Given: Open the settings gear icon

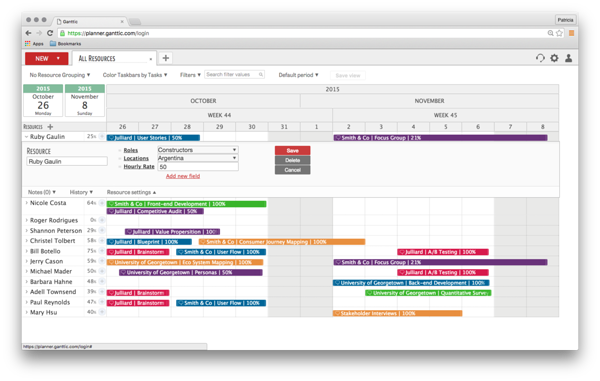Looking at the screenshot, I should [x=554, y=58].
